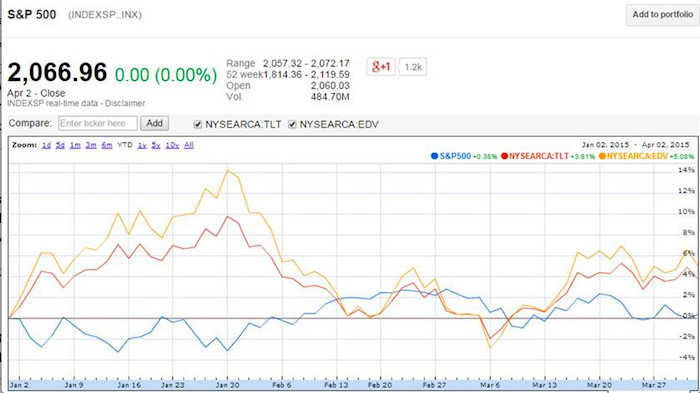
Task: Set chart zoom to 1d
Action: pyautogui.click(x=46, y=145)
